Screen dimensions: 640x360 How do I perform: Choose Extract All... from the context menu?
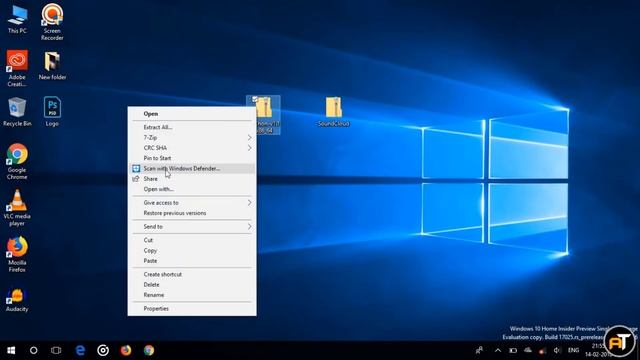click(192, 127)
